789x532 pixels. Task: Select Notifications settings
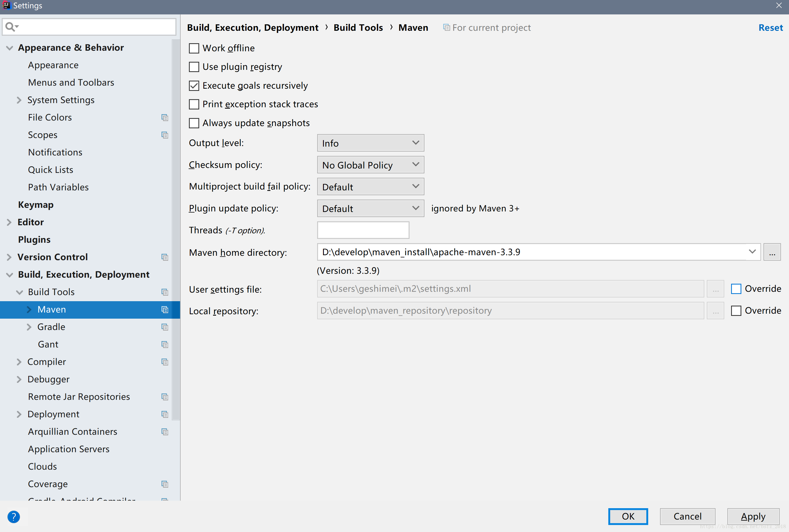click(55, 152)
